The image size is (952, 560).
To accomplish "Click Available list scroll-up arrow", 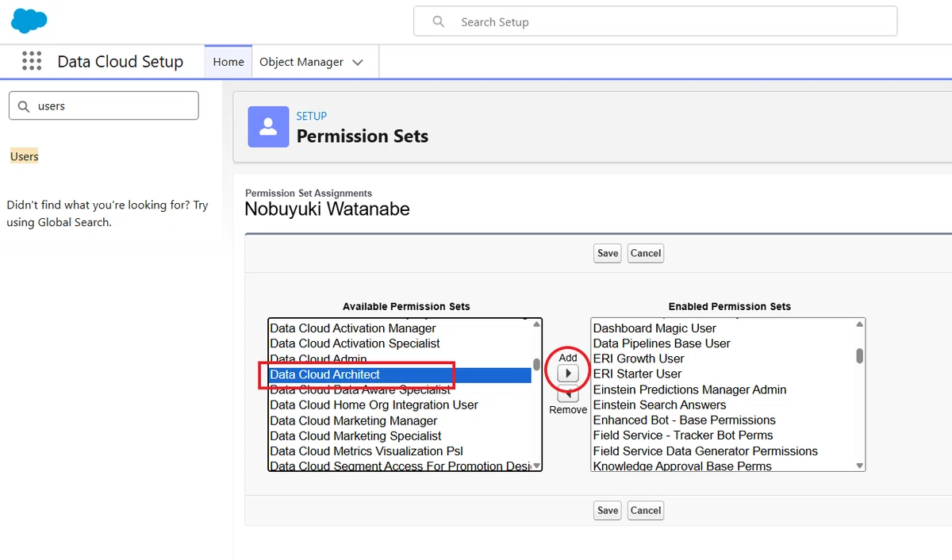I will coord(537,324).
